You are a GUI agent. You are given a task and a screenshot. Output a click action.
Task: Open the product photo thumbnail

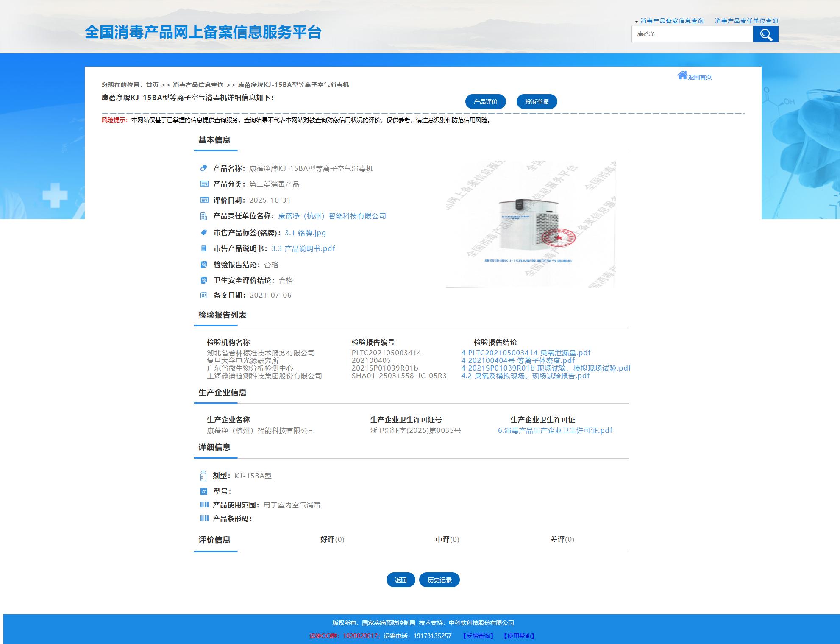(x=530, y=224)
